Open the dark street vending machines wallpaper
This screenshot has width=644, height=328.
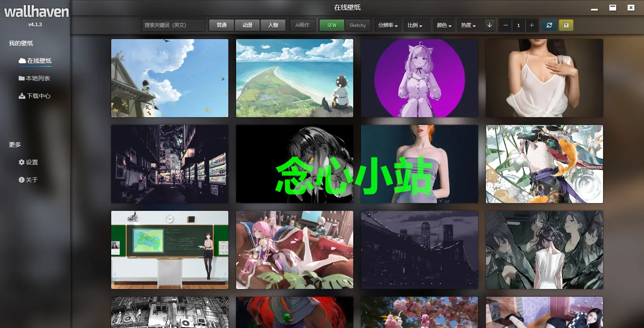tap(170, 164)
